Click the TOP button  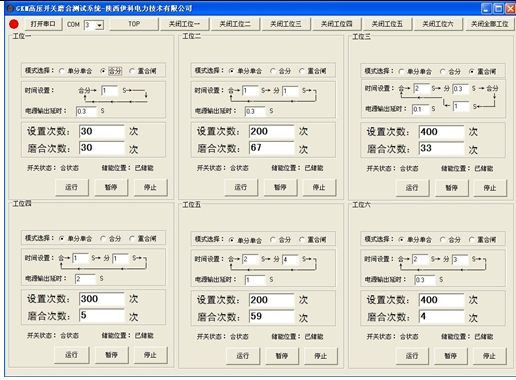click(x=134, y=24)
